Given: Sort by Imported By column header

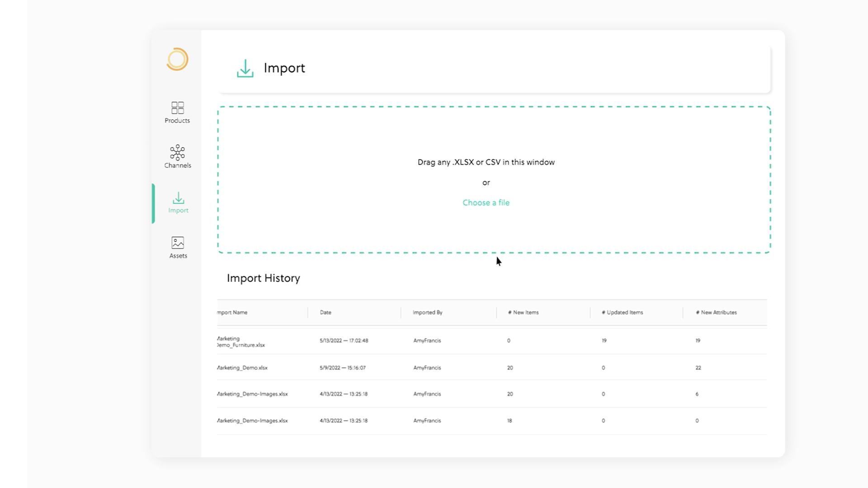Looking at the screenshot, I should (427, 313).
